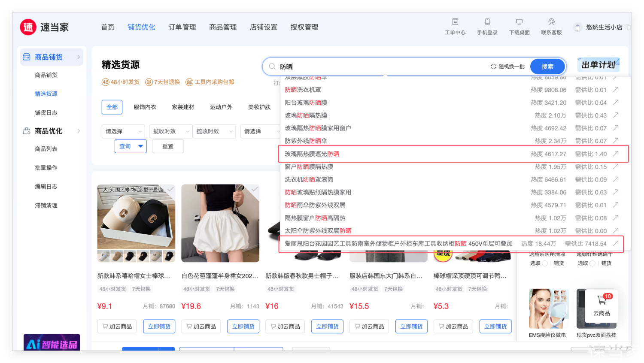Switch to the 订单管理 top menu

pyautogui.click(x=182, y=27)
